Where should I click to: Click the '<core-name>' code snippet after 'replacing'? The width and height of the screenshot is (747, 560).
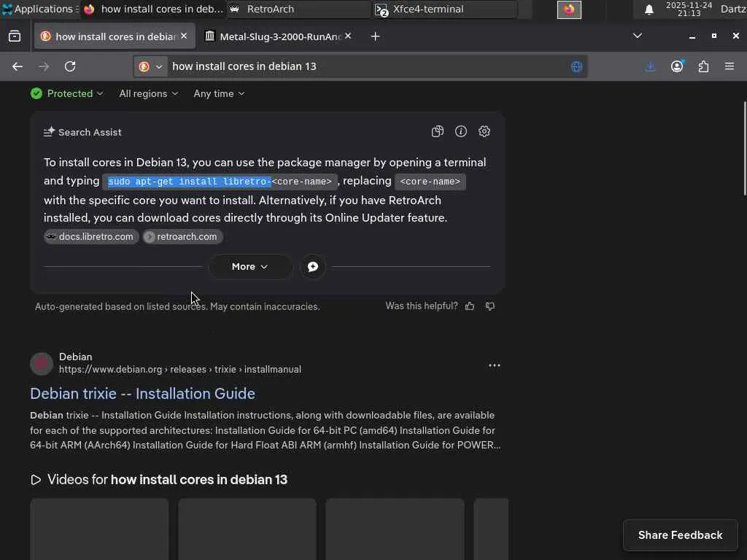tap(430, 182)
